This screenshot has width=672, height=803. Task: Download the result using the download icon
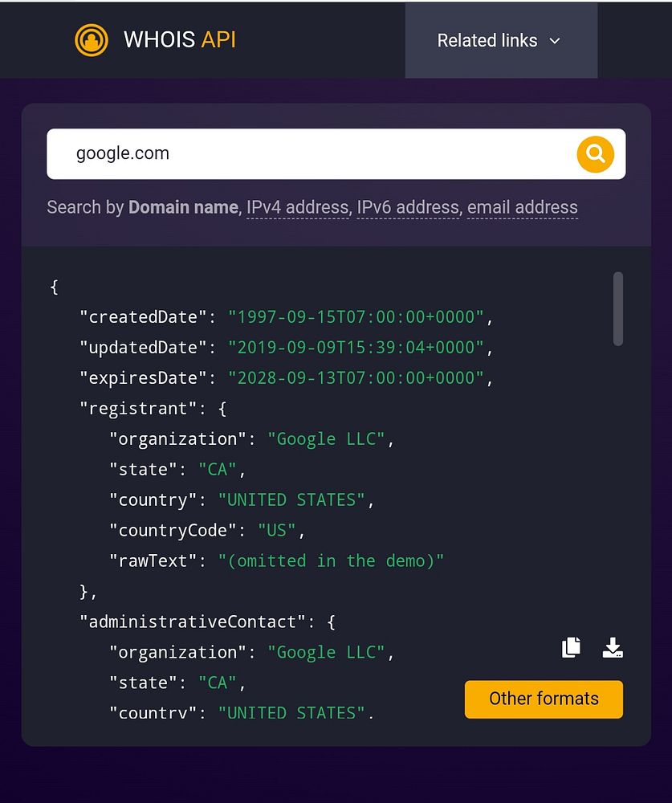click(613, 647)
